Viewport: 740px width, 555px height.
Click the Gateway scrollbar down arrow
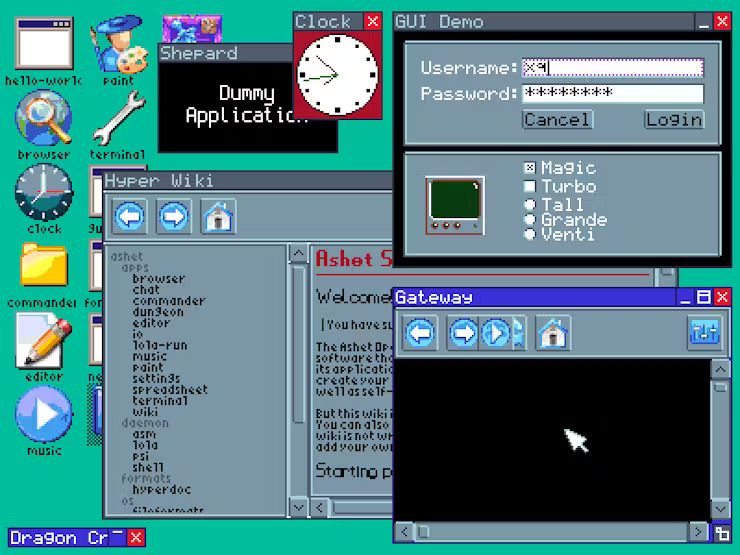[720, 510]
